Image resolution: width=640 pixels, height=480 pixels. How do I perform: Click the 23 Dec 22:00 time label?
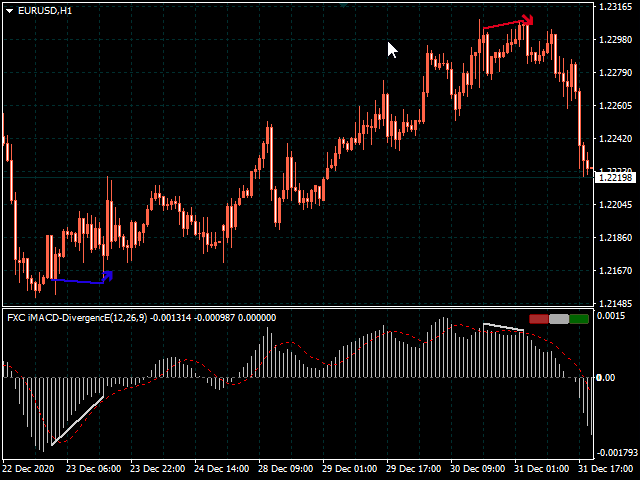point(158,469)
